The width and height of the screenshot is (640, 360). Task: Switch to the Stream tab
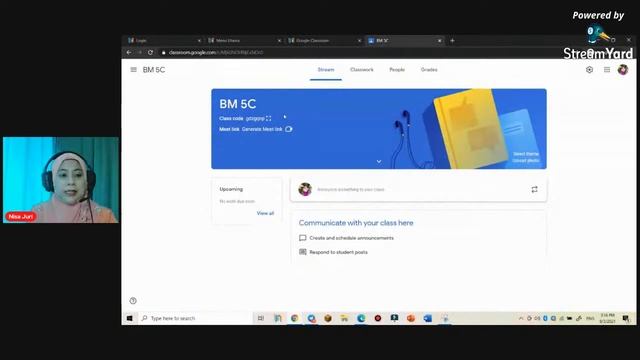[326, 70]
